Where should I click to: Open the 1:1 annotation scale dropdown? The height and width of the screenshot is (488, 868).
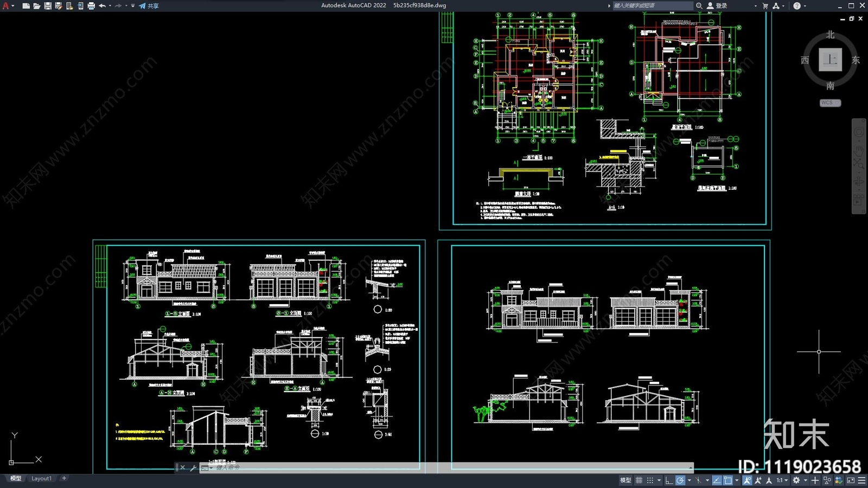[x=782, y=480]
